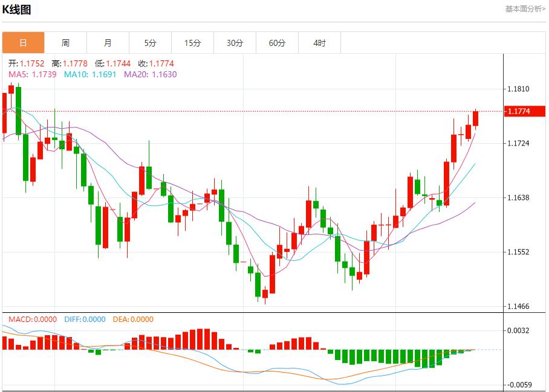Switch to the 15分 timeframe
This screenshot has height=392, width=549.
click(192, 43)
